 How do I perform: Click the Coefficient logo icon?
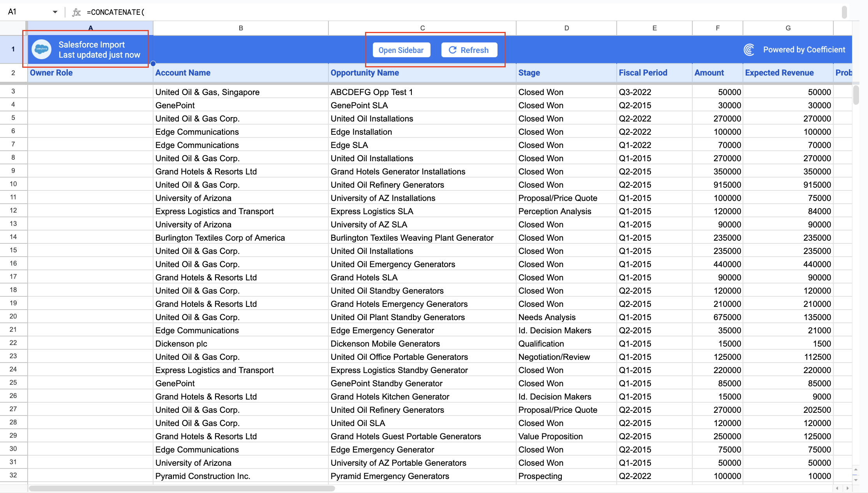pos(749,50)
